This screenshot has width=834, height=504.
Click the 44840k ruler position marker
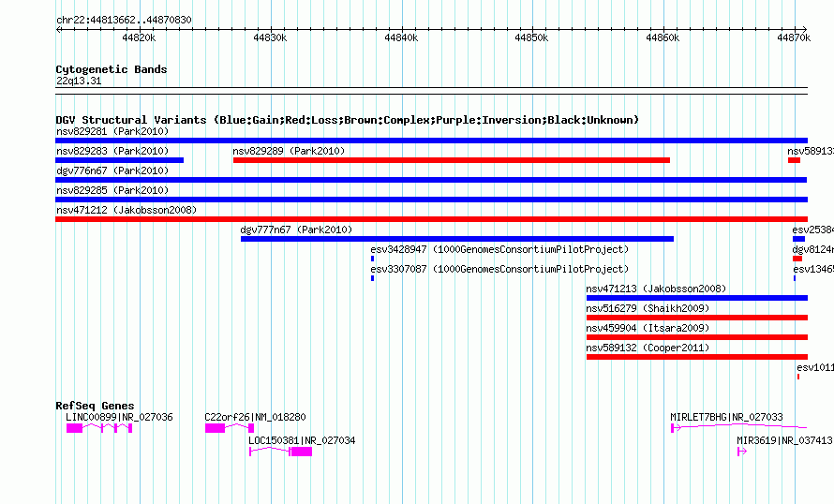(x=401, y=37)
